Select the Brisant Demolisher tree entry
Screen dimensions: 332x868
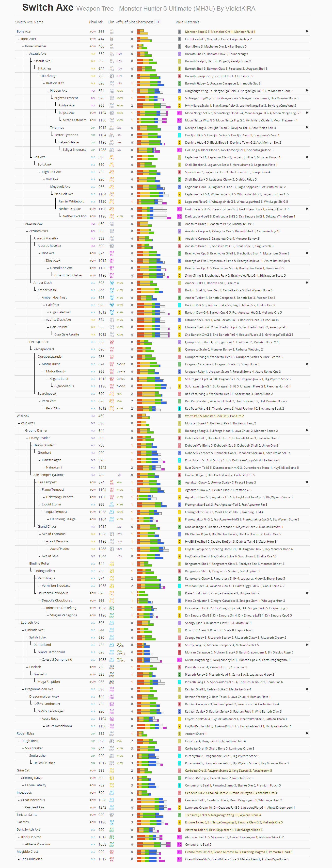click(x=68, y=275)
